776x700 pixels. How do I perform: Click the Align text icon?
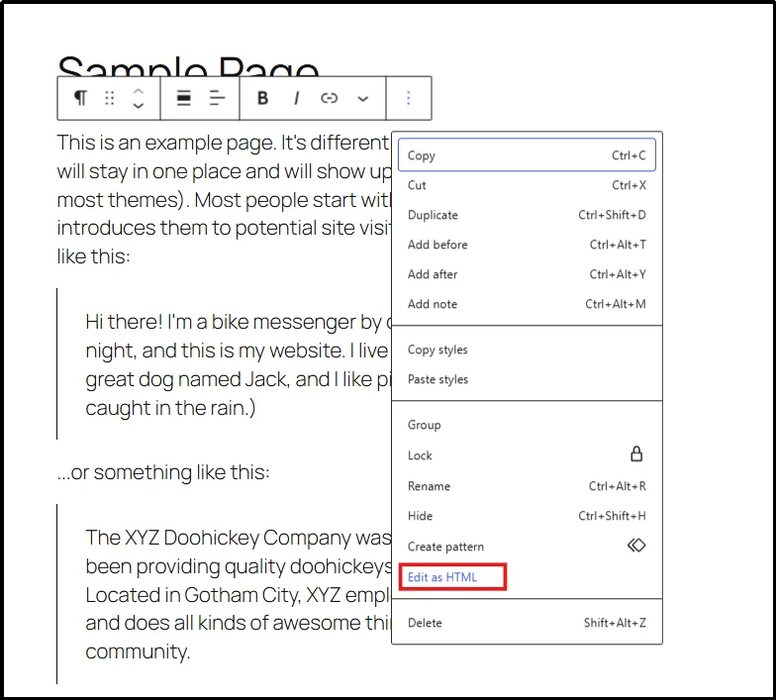[217, 98]
